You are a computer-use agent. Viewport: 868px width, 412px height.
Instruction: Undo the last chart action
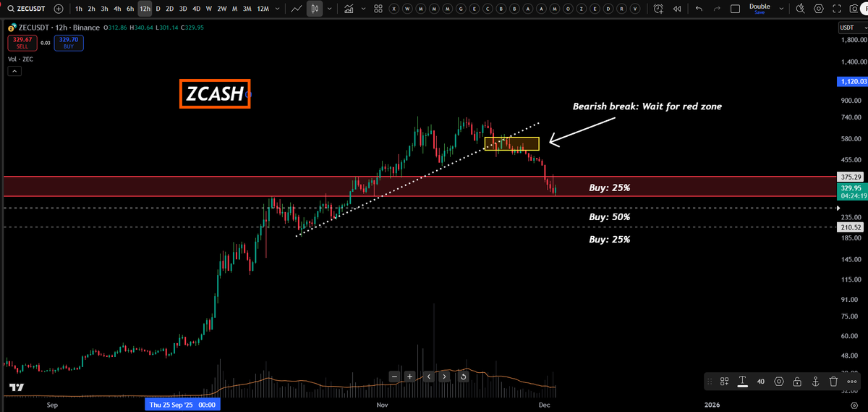pyautogui.click(x=699, y=9)
